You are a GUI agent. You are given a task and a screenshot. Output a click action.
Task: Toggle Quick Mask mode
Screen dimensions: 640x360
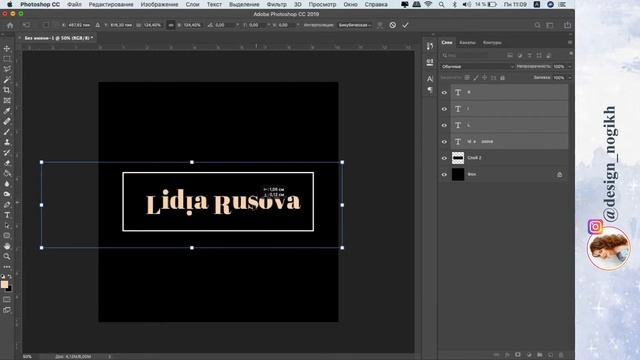(7, 300)
